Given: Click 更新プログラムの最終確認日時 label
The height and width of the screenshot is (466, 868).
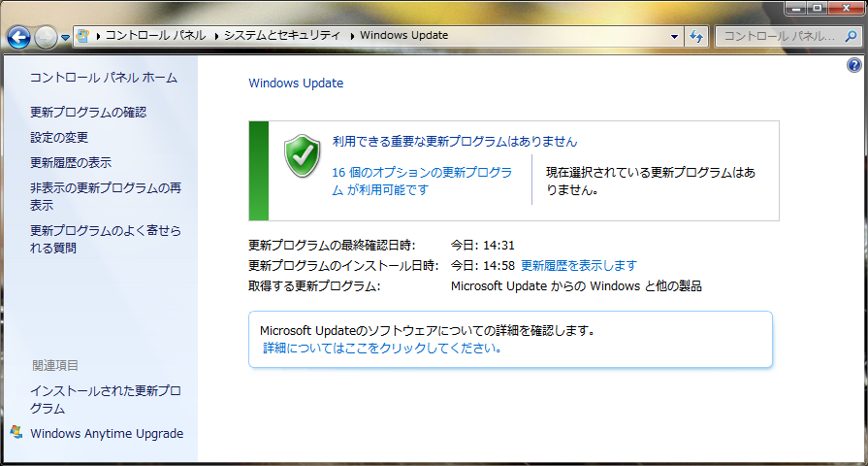Looking at the screenshot, I should pos(332,245).
